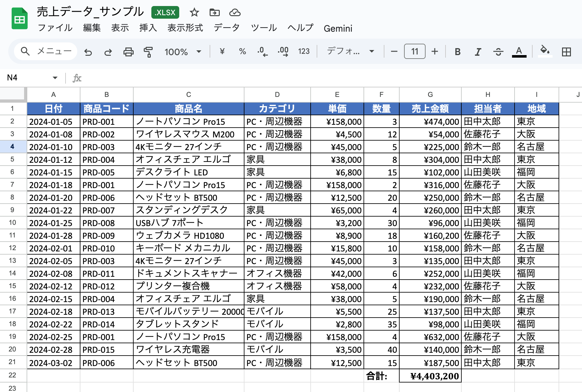Click the decrease decimal places icon
This screenshot has height=392, width=582.
pyautogui.click(x=263, y=52)
